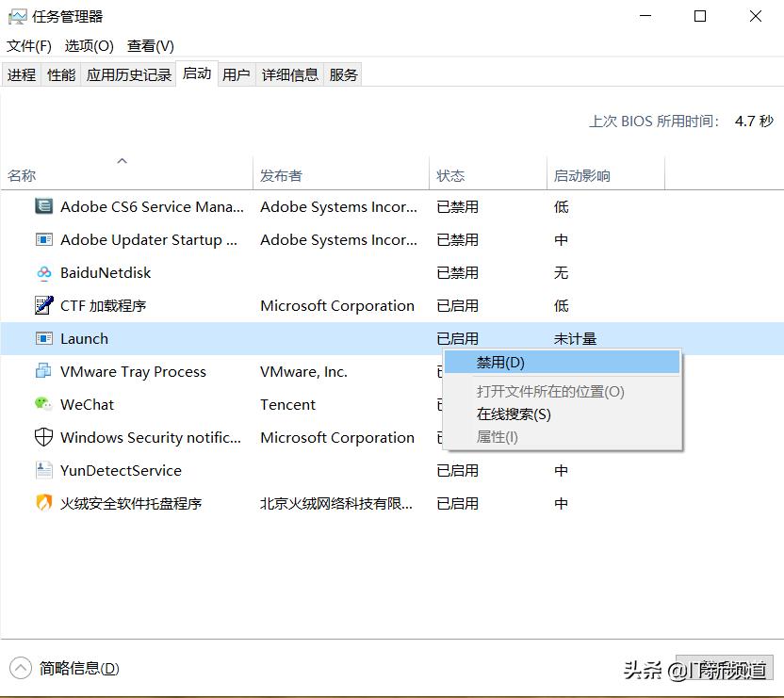This screenshot has width=784, height=698.
Task: Select the BaiduNetdisk startup item icon
Action: click(43, 272)
